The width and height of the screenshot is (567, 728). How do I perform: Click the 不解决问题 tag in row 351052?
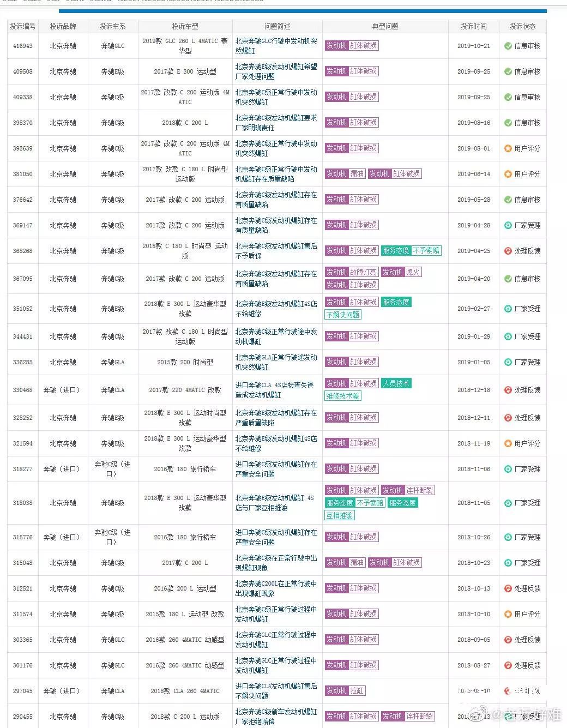coord(343,315)
